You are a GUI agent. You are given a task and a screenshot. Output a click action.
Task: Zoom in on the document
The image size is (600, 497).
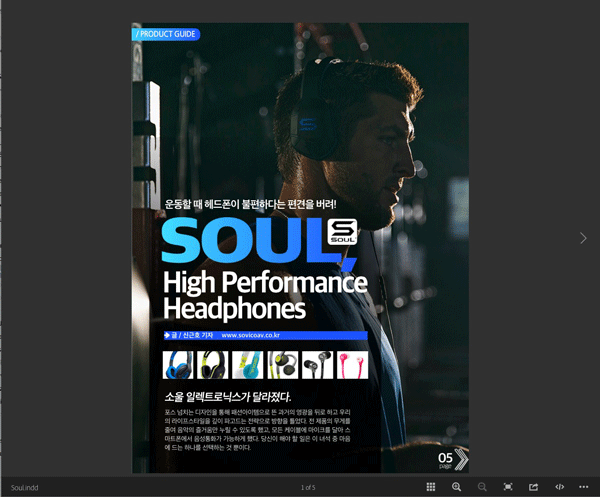click(456, 487)
